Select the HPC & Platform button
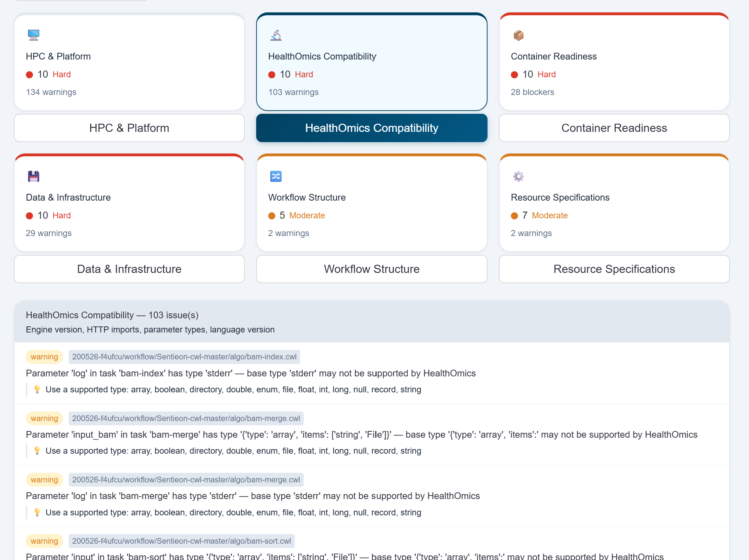Viewport: 749px width, 560px height. tap(129, 128)
